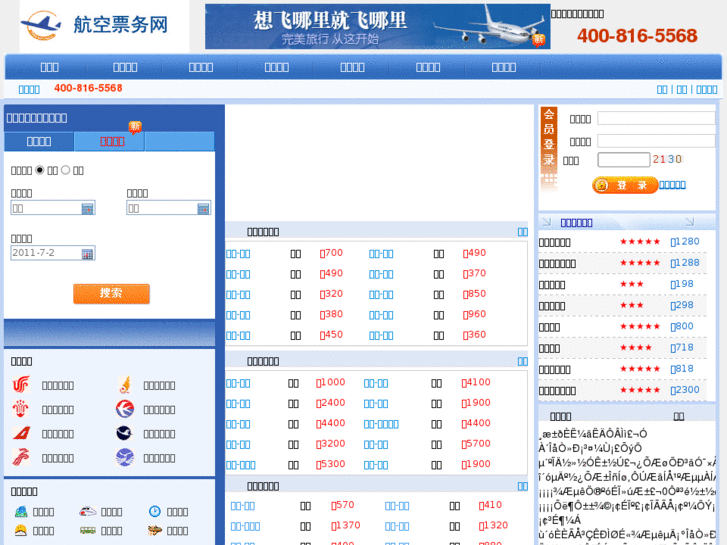Click the orange 登录 login button
The height and width of the screenshot is (545, 727).
click(625, 185)
